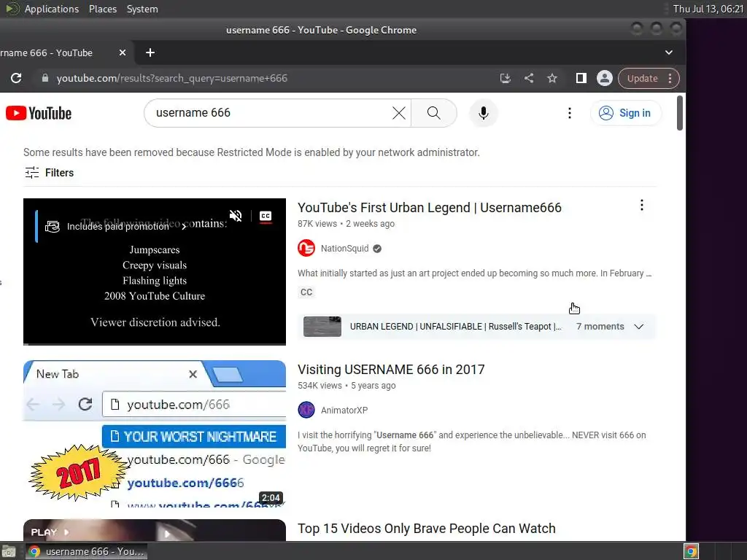Open the Places menu
The height and width of the screenshot is (560, 747).
point(103,9)
